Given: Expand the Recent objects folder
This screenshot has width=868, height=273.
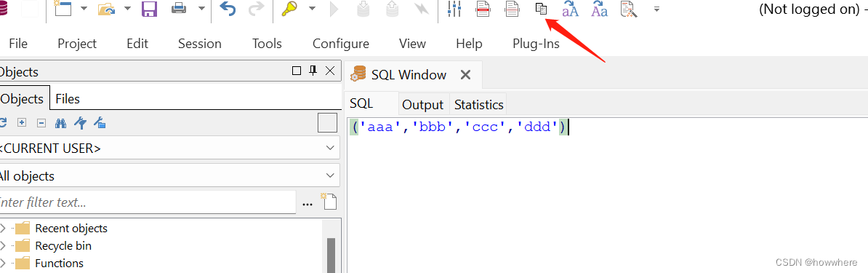Looking at the screenshot, I should (x=4, y=228).
